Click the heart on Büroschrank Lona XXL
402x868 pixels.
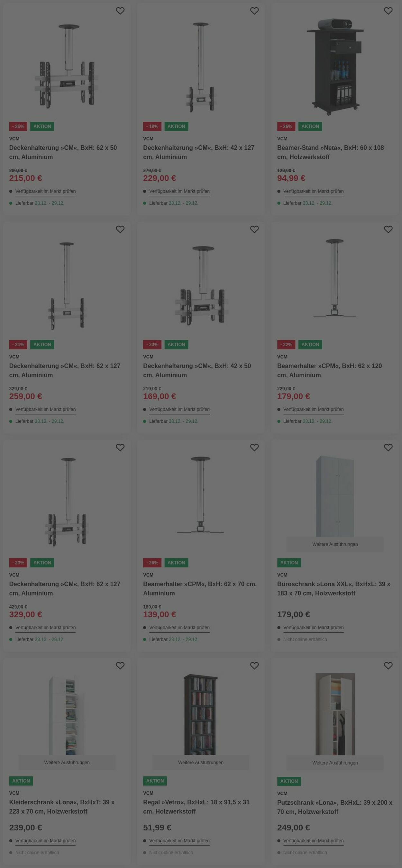pos(388,447)
